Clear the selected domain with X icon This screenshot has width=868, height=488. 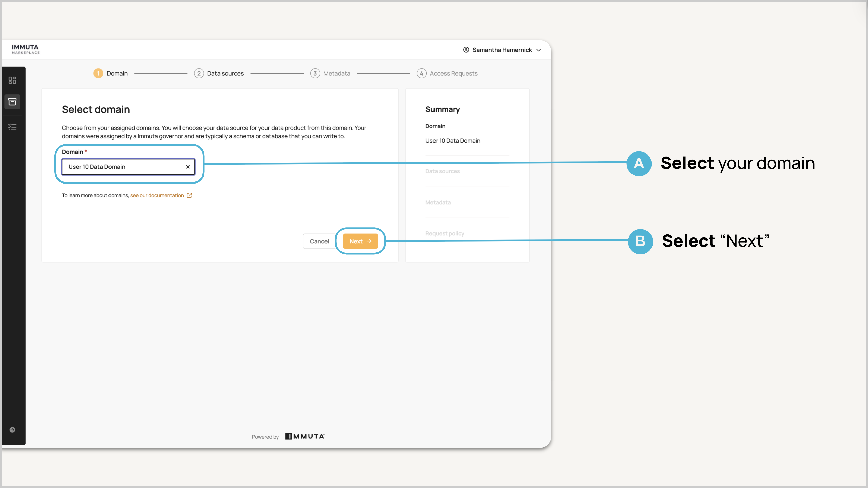[188, 167]
